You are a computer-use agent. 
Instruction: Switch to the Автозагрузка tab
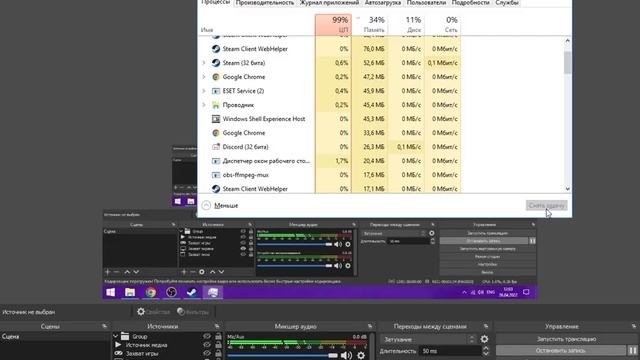coord(383,3)
